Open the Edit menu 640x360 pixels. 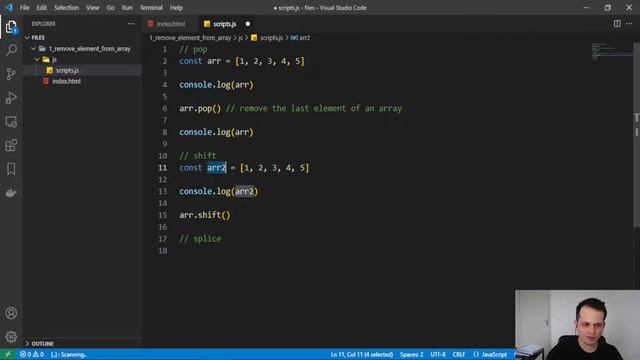pos(41,8)
